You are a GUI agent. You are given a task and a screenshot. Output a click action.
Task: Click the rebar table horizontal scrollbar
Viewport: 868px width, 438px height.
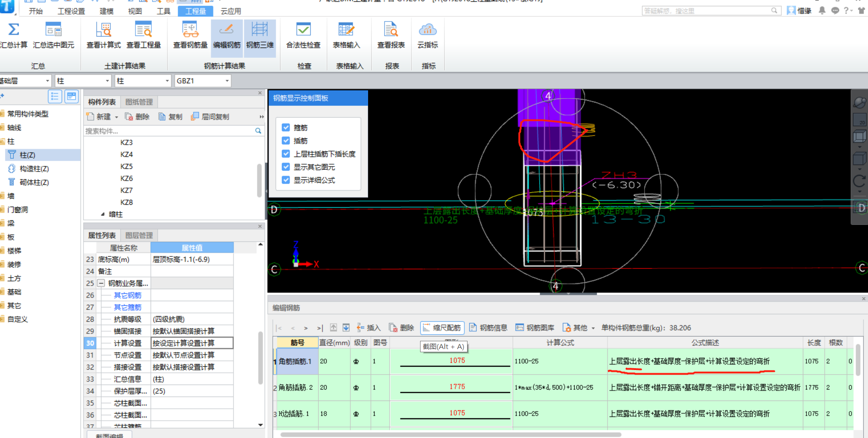pos(451,435)
